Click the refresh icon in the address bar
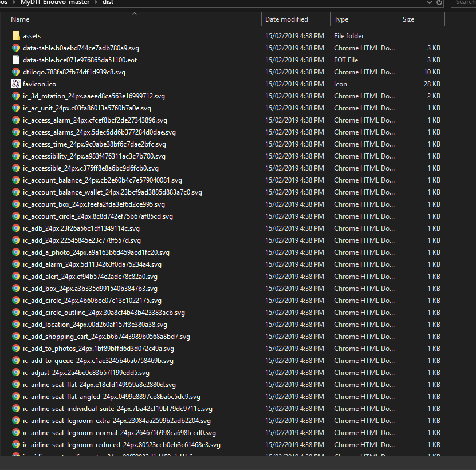 pyautogui.click(x=439, y=3)
